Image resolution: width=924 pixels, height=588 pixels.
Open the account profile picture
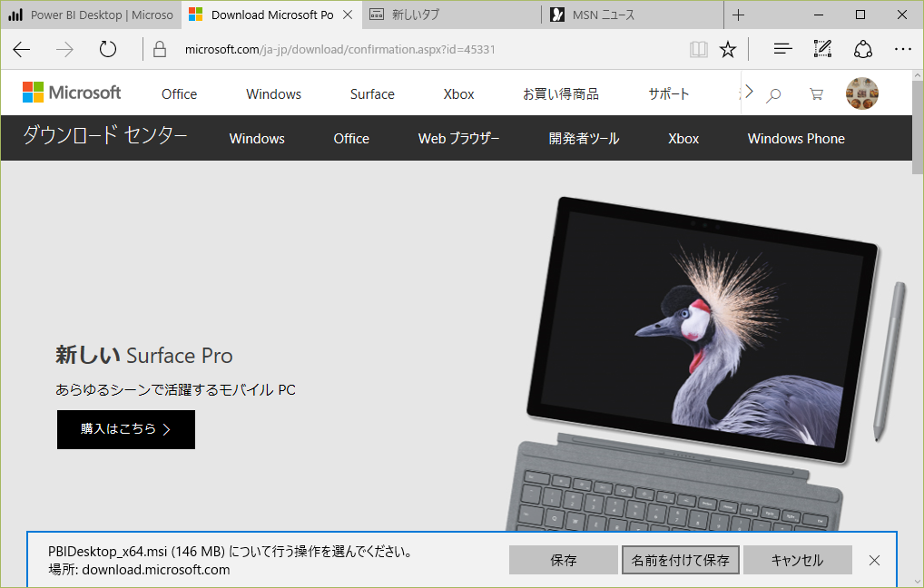[x=862, y=93]
